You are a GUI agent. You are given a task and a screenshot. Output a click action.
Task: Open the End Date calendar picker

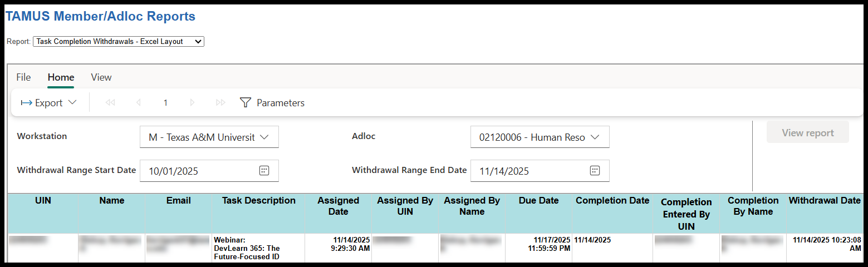(595, 171)
